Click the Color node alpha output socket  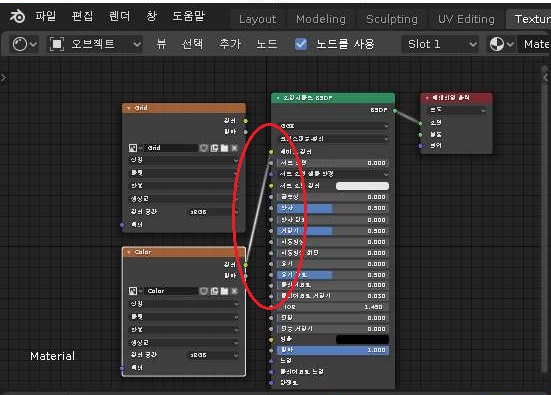(246, 276)
